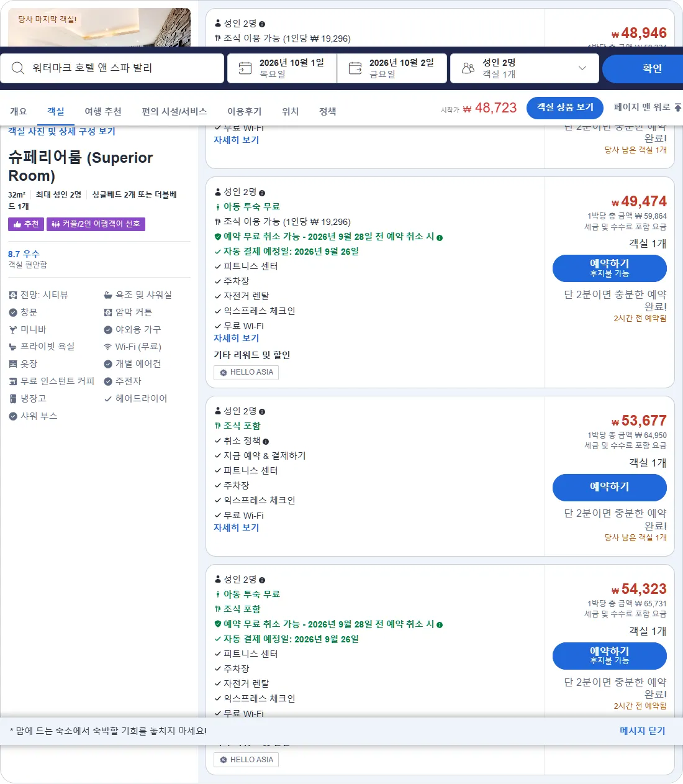Viewport: 683px width, 784px height.
Task: Click 예약하기 후지불 가능 button for ₩49,474
Action: (x=610, y=268)
